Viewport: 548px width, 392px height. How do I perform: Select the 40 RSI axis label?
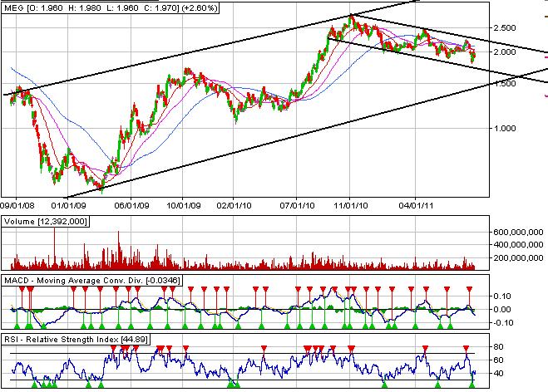498,373
